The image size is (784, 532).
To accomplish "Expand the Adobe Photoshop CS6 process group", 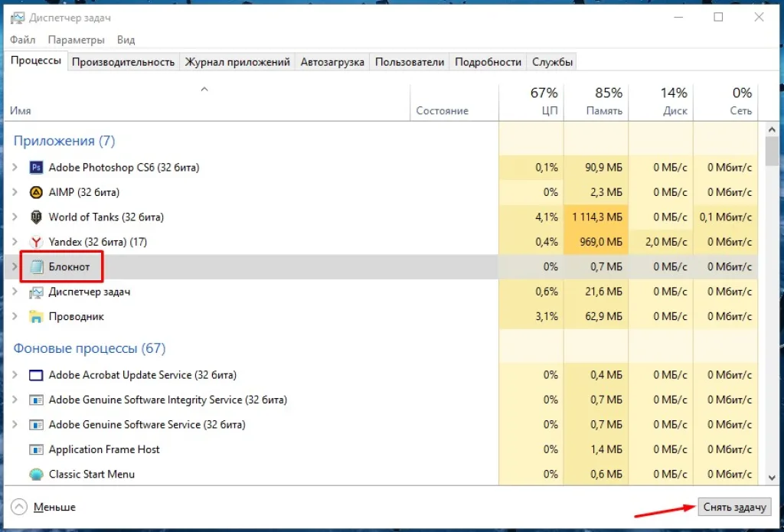I will [x=15, y=168].
